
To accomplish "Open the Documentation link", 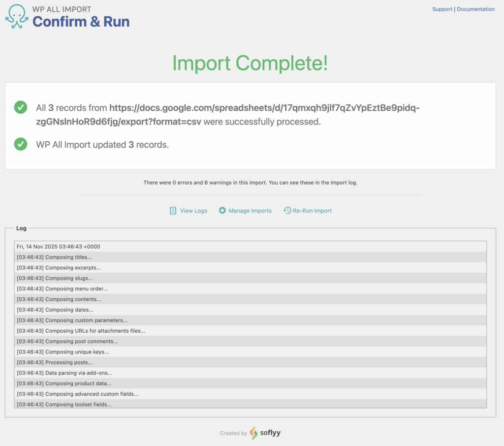I will point(475,9).
